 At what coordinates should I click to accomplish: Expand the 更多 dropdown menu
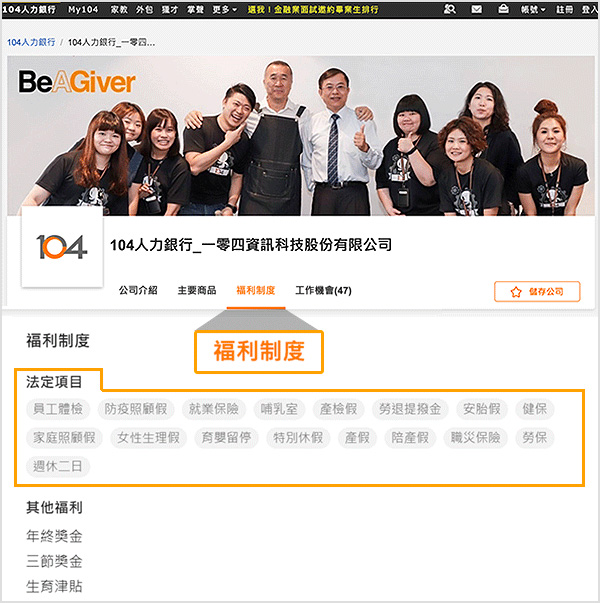coord(225,9)
